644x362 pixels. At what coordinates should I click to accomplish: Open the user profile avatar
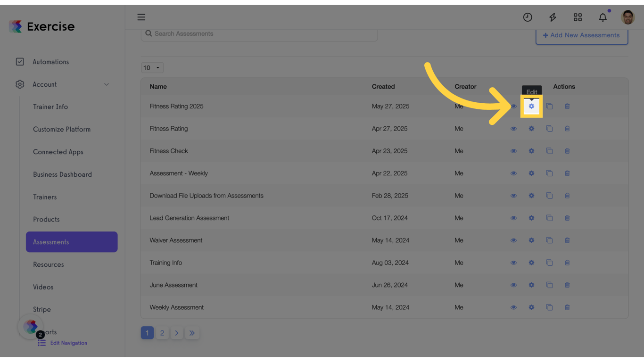click(x=628, y=17)
